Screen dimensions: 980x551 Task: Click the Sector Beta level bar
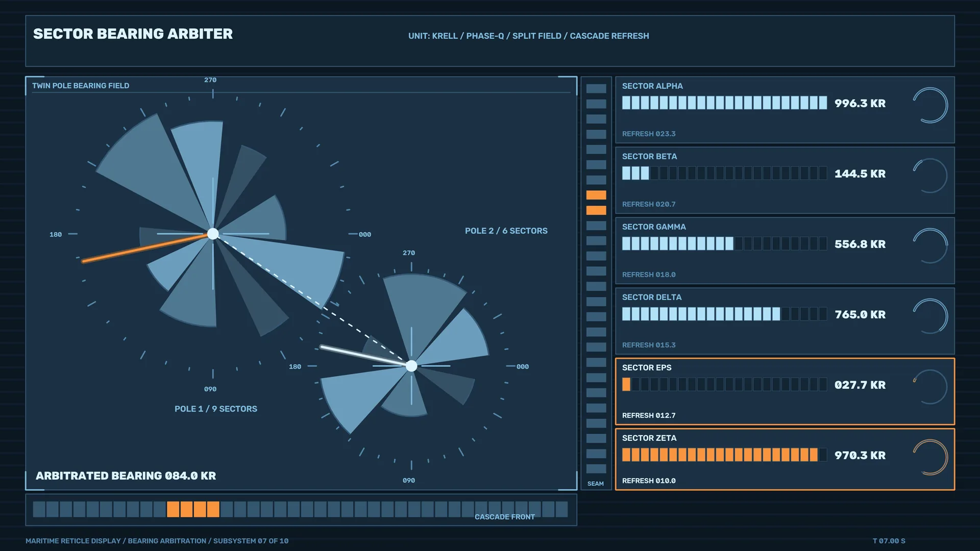coord(724,173)
